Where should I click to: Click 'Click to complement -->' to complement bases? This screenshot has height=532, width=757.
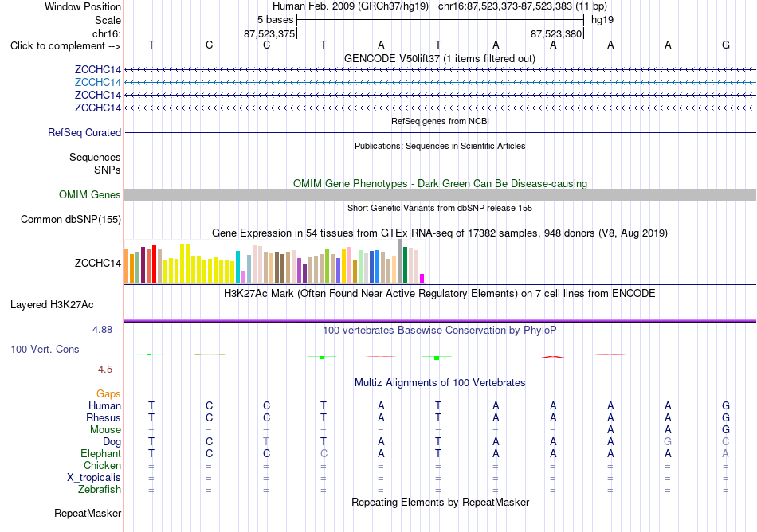point(65,46)
